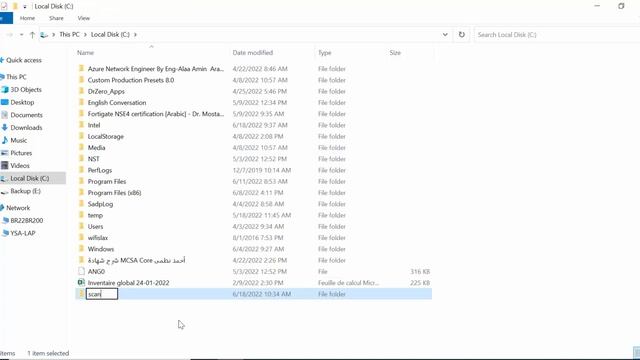
Task: Sort by the Size column header
Action: (x=395, y=53)
